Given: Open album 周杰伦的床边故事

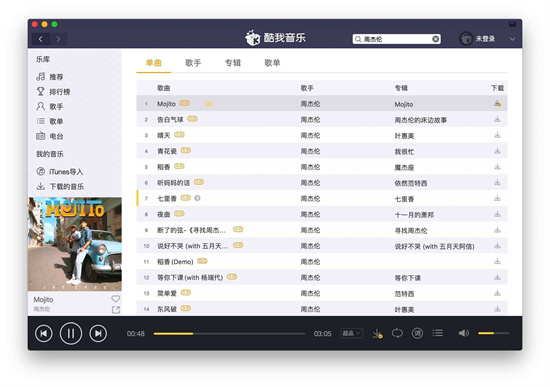Looking at the screenshot, I should [x=421, y=120].
